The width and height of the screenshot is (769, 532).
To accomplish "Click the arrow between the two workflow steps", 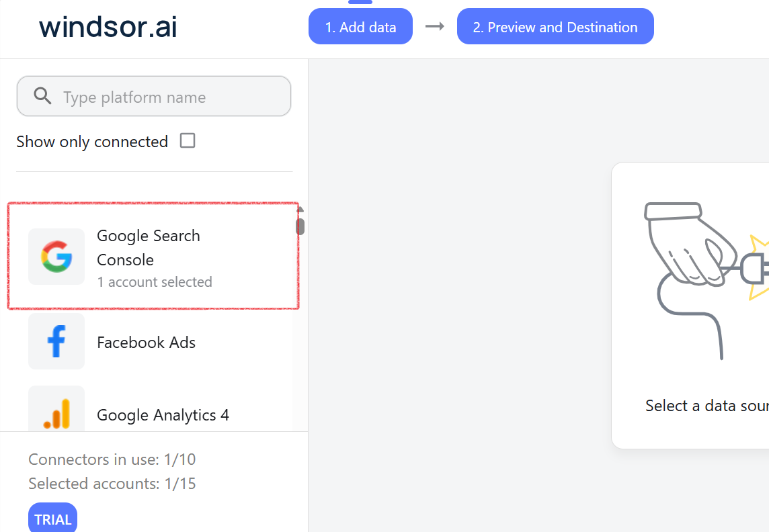I will (434, 26).
